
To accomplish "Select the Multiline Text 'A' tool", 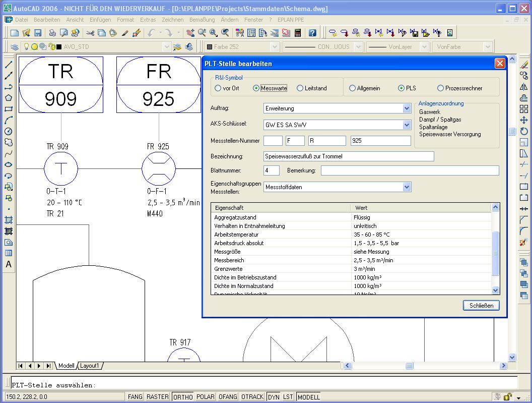I will tap(9, 264).
